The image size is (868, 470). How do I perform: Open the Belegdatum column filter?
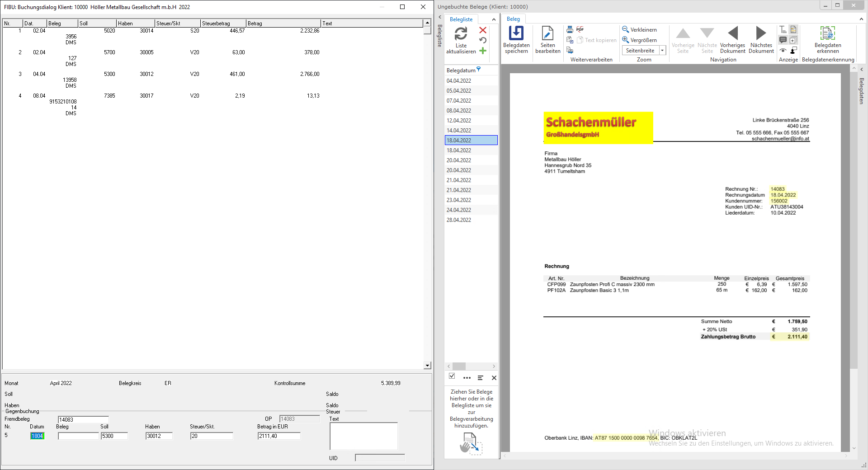pos(479,70)
